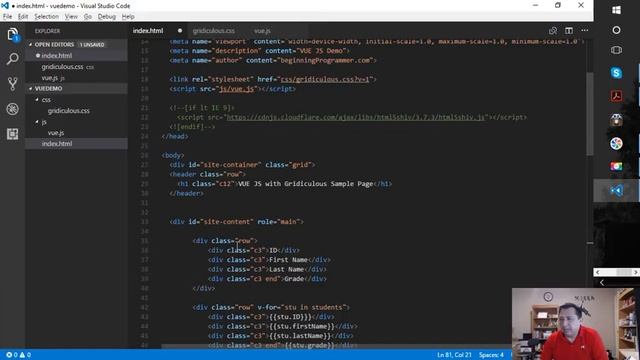Open editor More Actions ellipsis menu
The width and height of the screenshot is (640, 360).
click(584, 31)
